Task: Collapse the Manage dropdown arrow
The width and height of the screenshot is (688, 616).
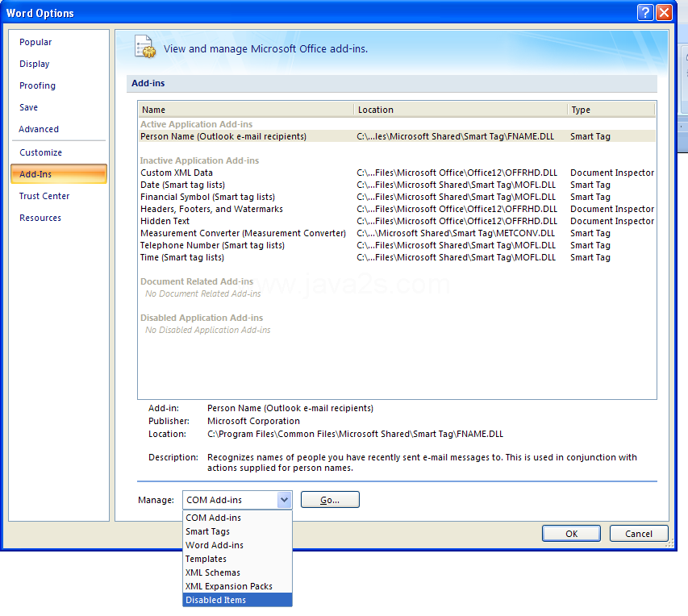Action: pyautogui.click(x=285, y=500)
